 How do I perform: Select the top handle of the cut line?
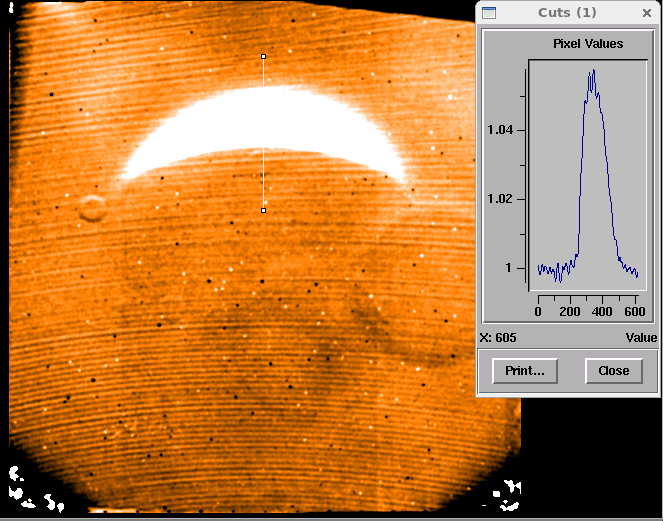point(264,57)
